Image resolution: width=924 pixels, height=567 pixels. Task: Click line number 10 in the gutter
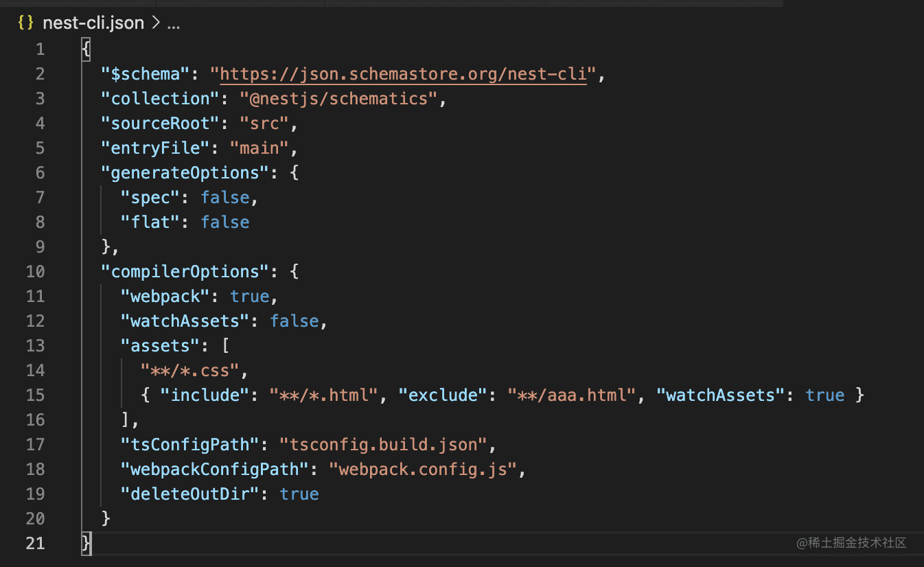(35, 272)
